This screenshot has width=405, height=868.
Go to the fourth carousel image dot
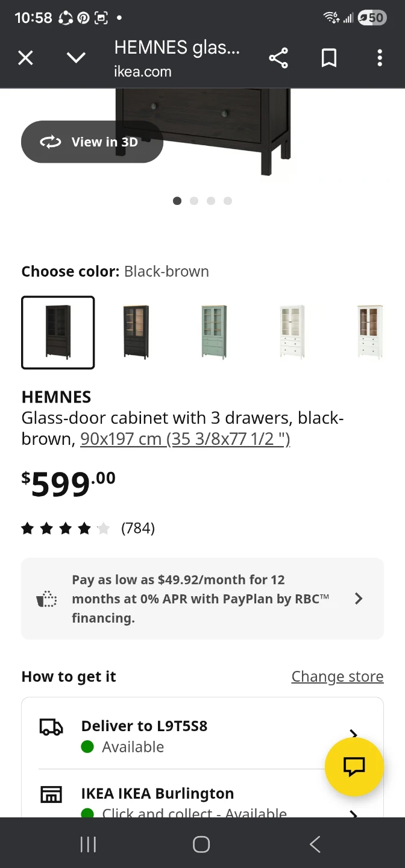[228, 201]
